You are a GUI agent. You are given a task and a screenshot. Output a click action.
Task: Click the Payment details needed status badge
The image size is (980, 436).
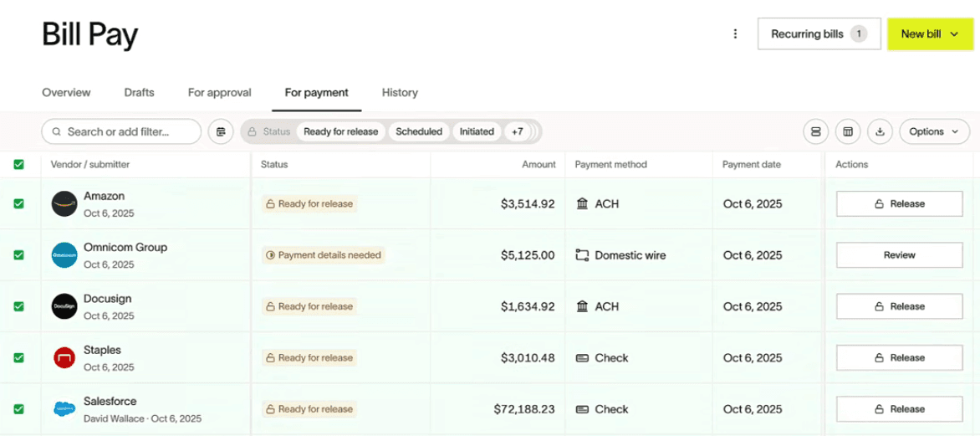click(323, 255)
